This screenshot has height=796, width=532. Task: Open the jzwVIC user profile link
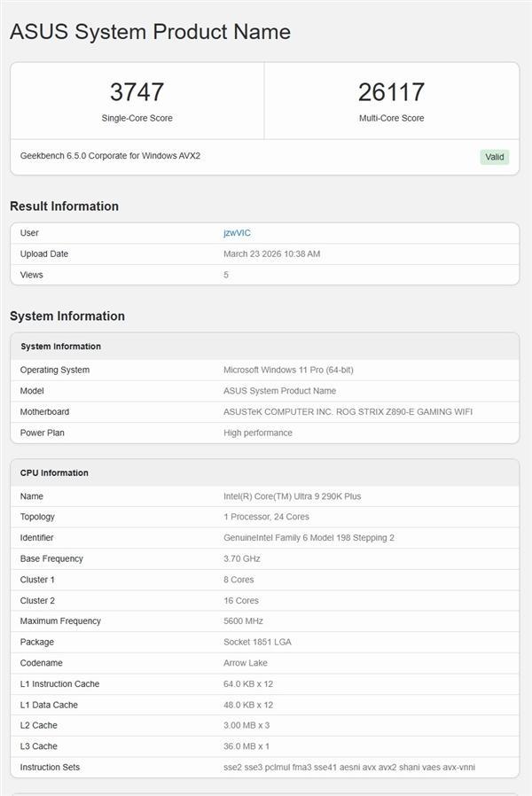point(237,233)
